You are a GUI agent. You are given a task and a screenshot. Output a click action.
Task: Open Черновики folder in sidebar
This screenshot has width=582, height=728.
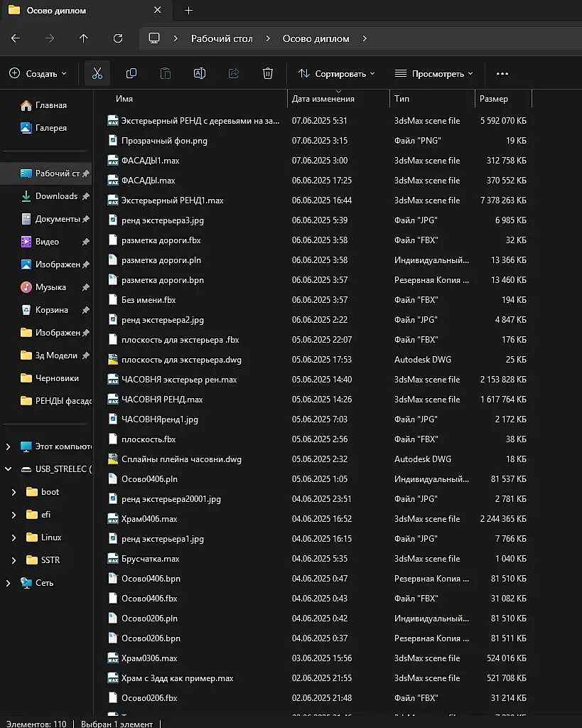coord(50,378)
